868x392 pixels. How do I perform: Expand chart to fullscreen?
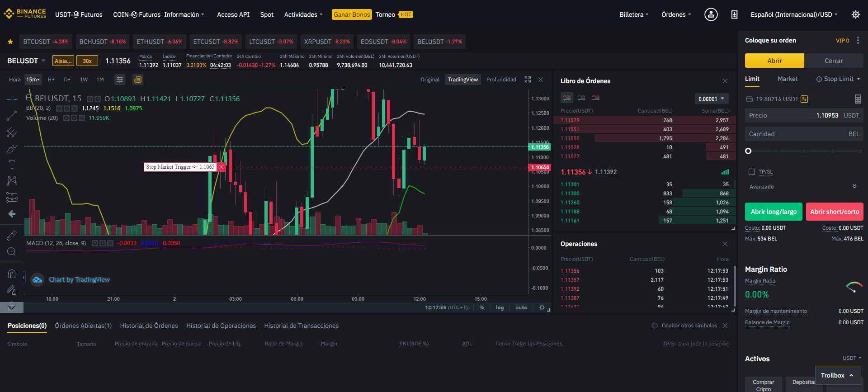point(528,80)
